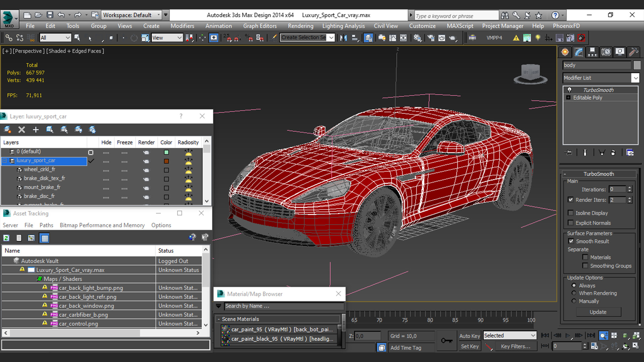Click the Select and Link chain icon
Image resolution: width=644 pixels, height=362 pixels.
click(x=9, y=38)
